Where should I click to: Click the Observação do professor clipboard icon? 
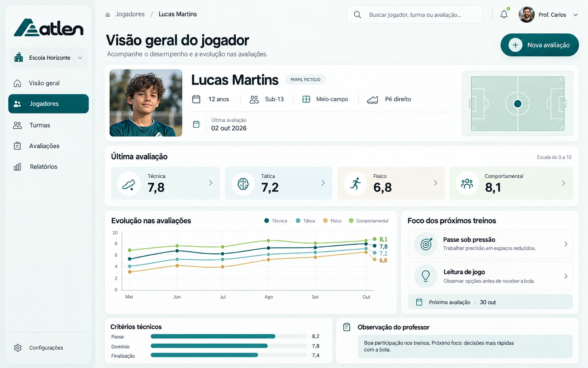[347, 327]
